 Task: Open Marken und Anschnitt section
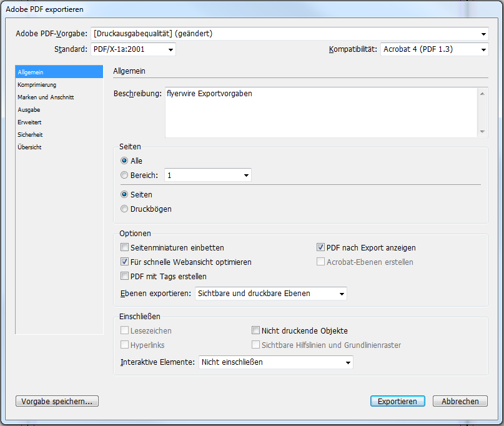click(59, 97)
